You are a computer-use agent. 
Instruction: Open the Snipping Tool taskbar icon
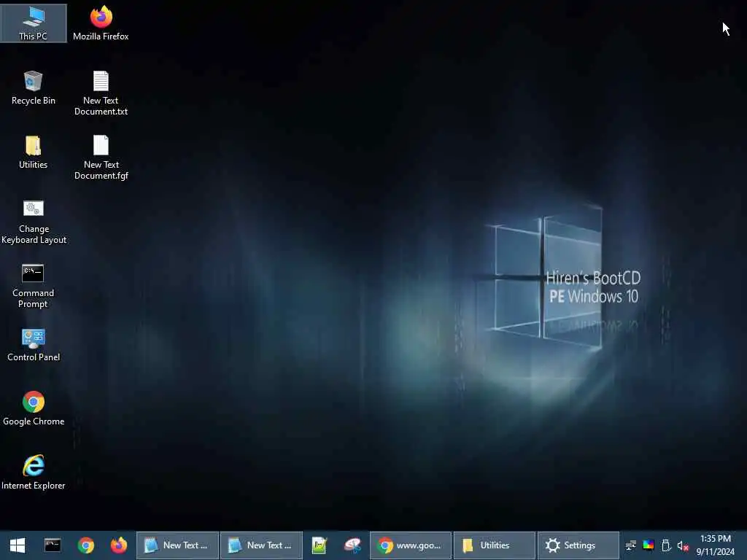click(x=352, y=545)
